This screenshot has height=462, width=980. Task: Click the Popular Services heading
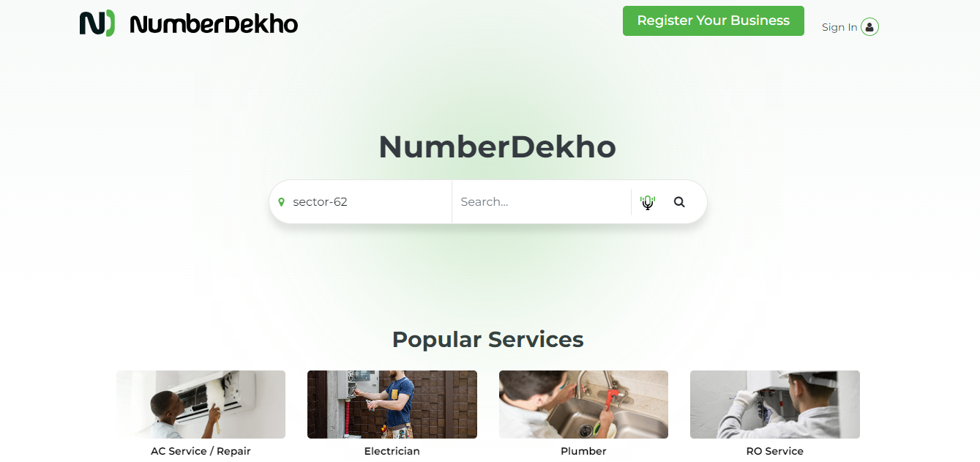[488, 340]
